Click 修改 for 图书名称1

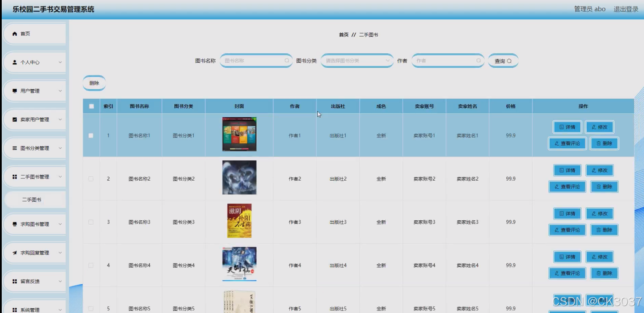click(600, 127)
